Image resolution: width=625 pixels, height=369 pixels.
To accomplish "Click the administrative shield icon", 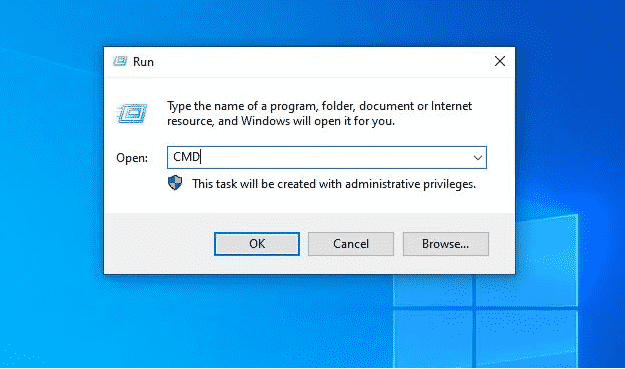I will click(x=175, y=183).
